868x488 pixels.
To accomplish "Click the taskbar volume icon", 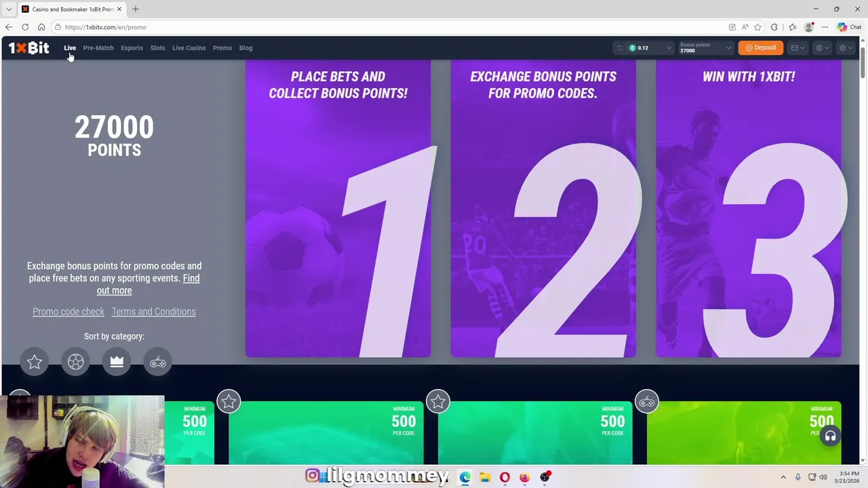I will pyautogui.click(x=824, y=477).
